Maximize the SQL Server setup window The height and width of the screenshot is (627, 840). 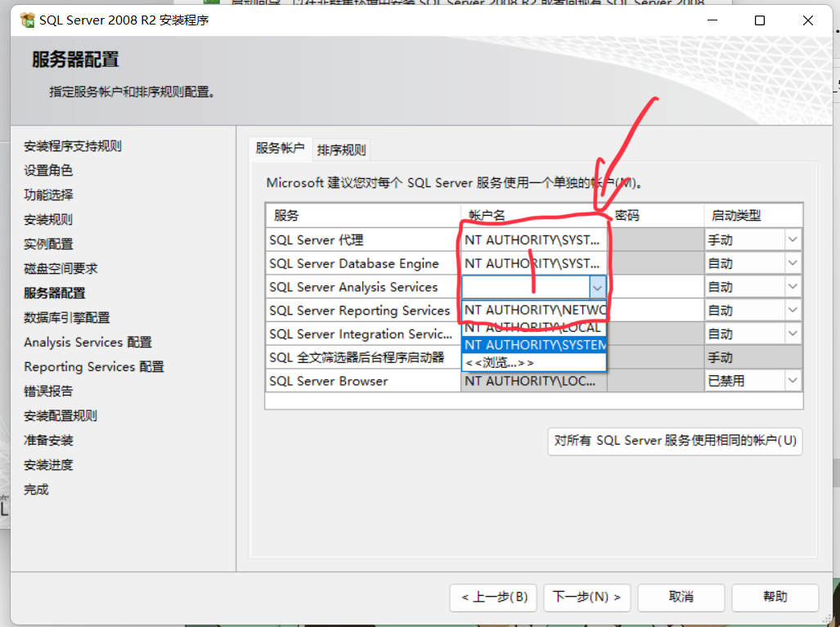[x=760, y=20]
